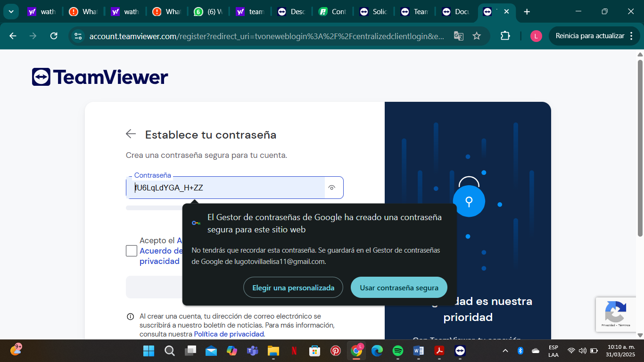This screenshot has width=644, height=362.
Task: Click the address bar URL
Action: [x=267, y=36]
